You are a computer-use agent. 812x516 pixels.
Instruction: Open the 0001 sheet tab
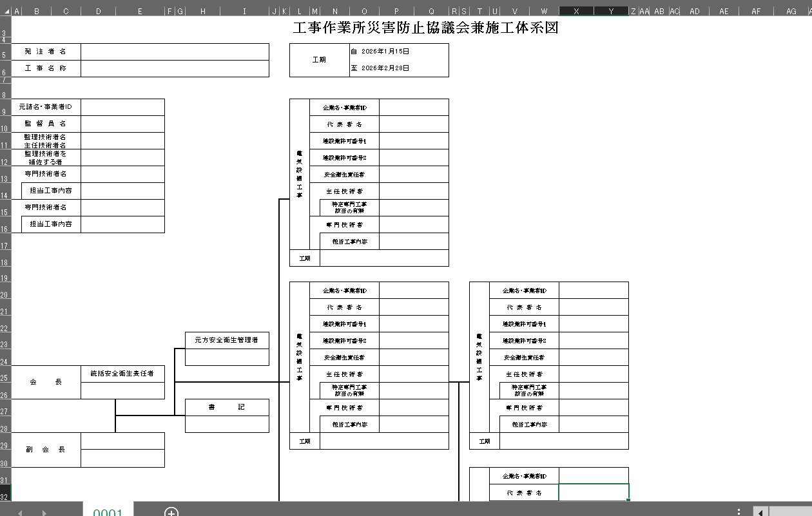108,512
